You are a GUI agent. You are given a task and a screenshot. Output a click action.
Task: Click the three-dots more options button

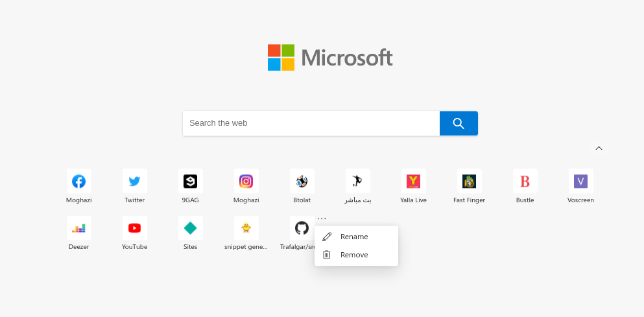coord(322,218)
